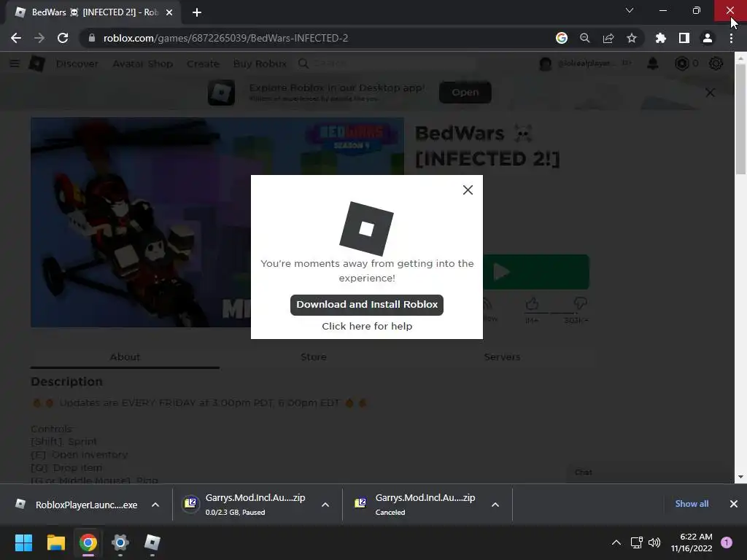747x560 pixels.
Task: Click Show all downloads link
Action: pyautogui.click(x=692, y=504)
